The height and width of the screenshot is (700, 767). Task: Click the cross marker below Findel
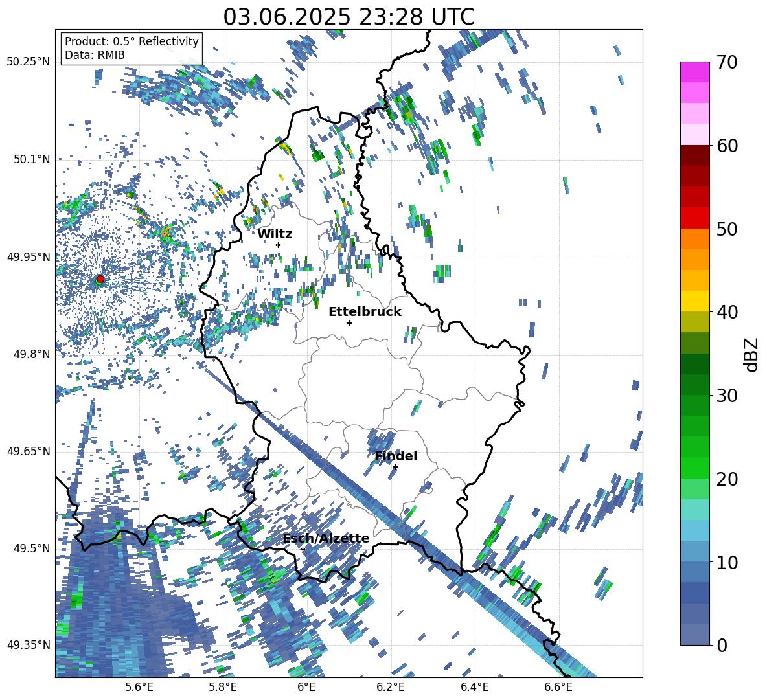click(x=395, y=468)
